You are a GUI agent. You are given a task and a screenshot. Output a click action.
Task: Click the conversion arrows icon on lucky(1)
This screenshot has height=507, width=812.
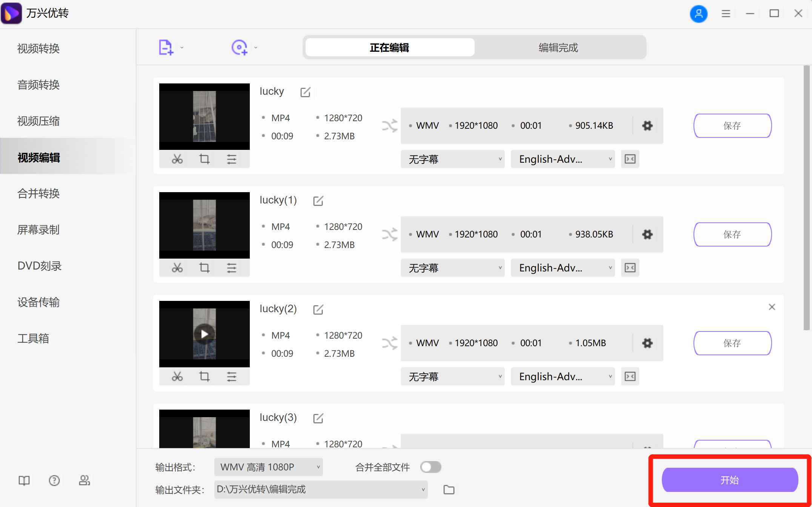(390, 234)
